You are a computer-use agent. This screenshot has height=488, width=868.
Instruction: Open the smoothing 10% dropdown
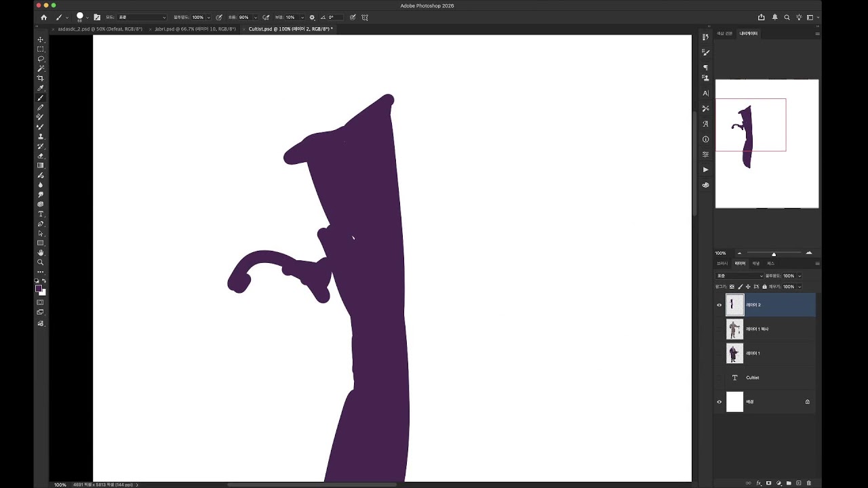[302, 17]
